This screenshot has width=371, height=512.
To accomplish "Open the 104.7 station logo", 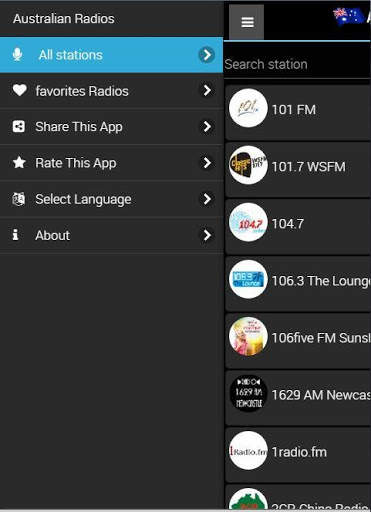I will (248, 222).
